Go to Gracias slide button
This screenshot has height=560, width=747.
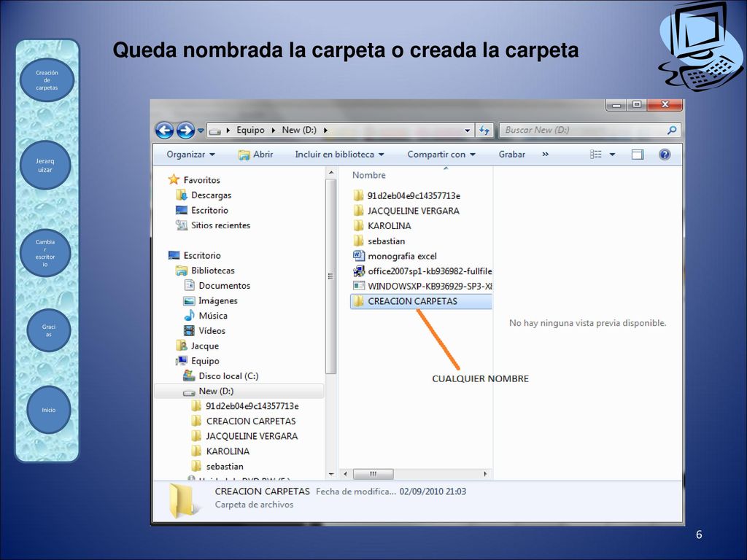point(49,330)
